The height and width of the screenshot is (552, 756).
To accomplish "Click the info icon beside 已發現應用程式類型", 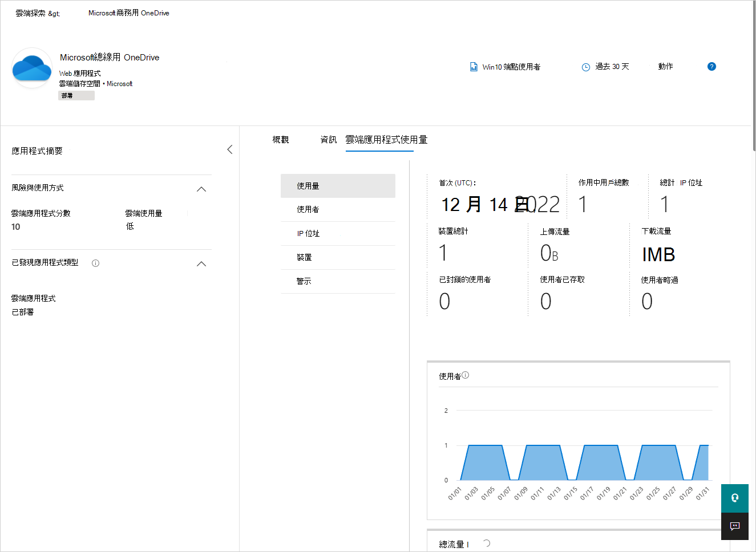I will tap(95, 263).
